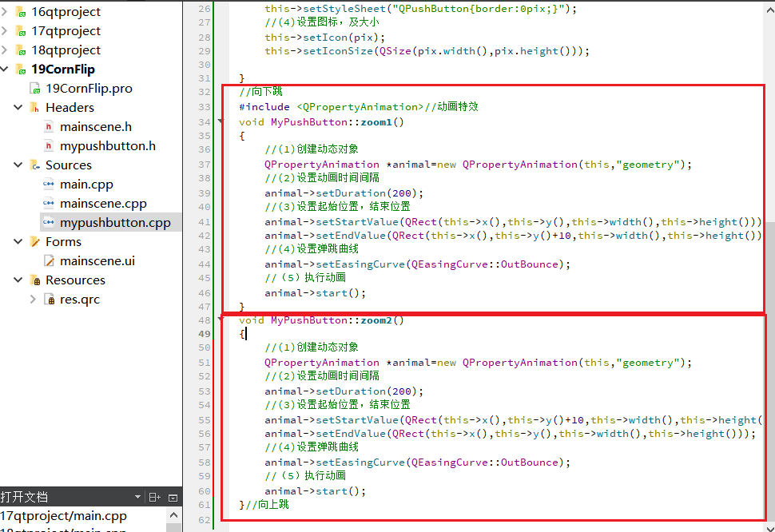The width and height of the screenshot is (775, 532).
Task: Open 19CornFlip.pro project file
Action: pyautogui.click(x=89, y=89)
